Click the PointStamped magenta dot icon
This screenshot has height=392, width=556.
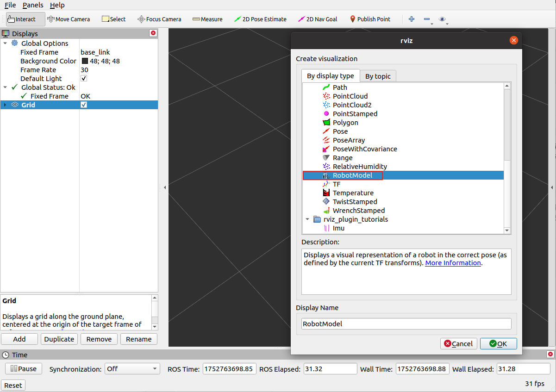point(326,113)
